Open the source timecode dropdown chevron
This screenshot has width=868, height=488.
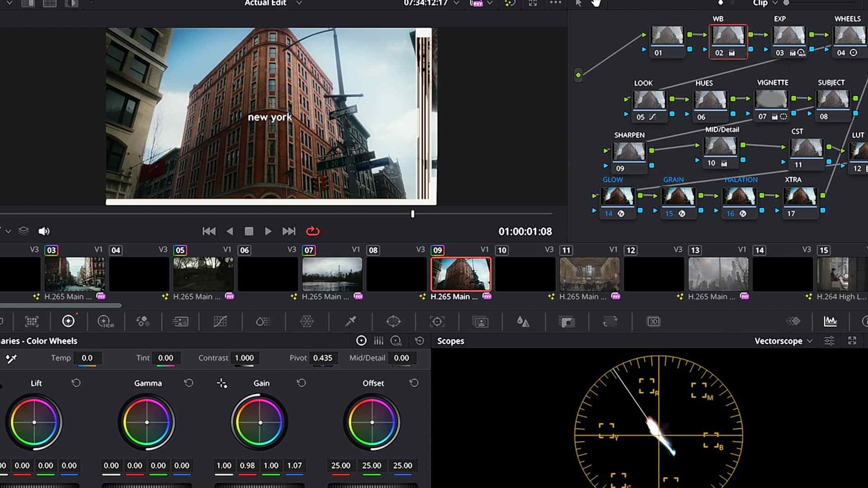tap(457, 3)
